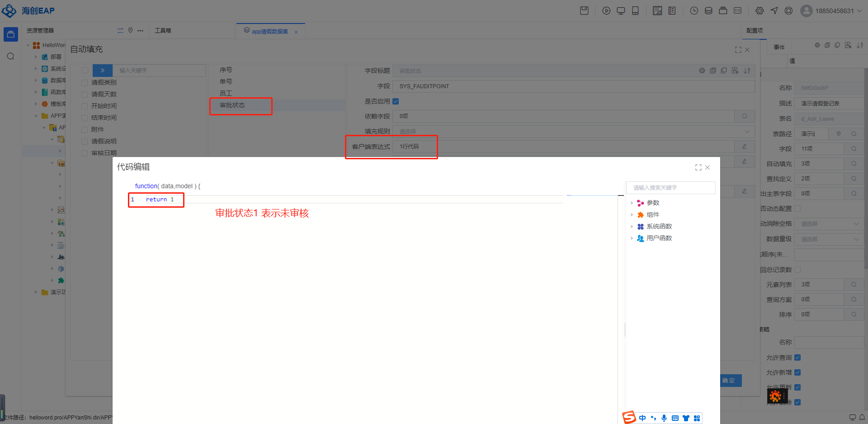Click the play/run preview icon
The height and width of the screenshot is (424, 868).
tap(606, 11)
